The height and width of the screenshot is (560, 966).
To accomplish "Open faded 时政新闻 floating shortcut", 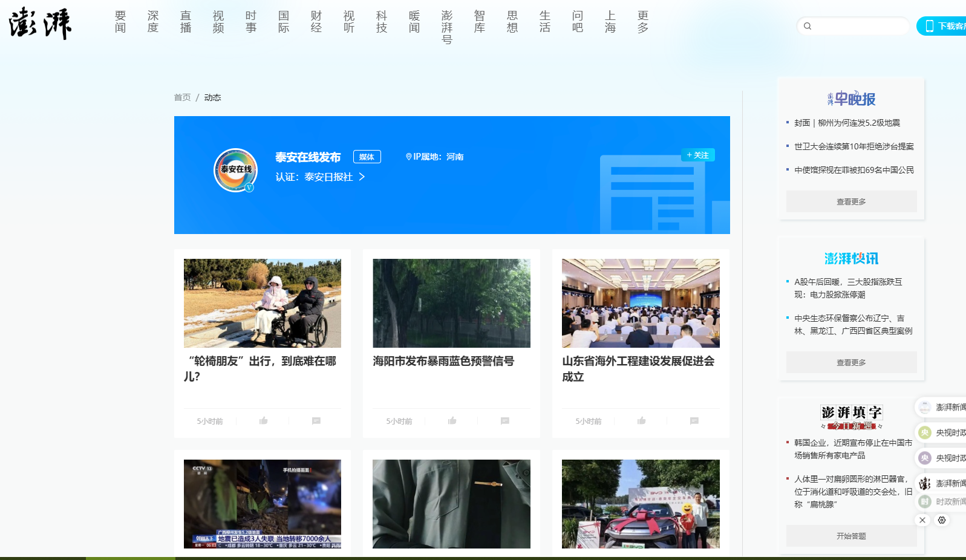I will coord(942,501).
